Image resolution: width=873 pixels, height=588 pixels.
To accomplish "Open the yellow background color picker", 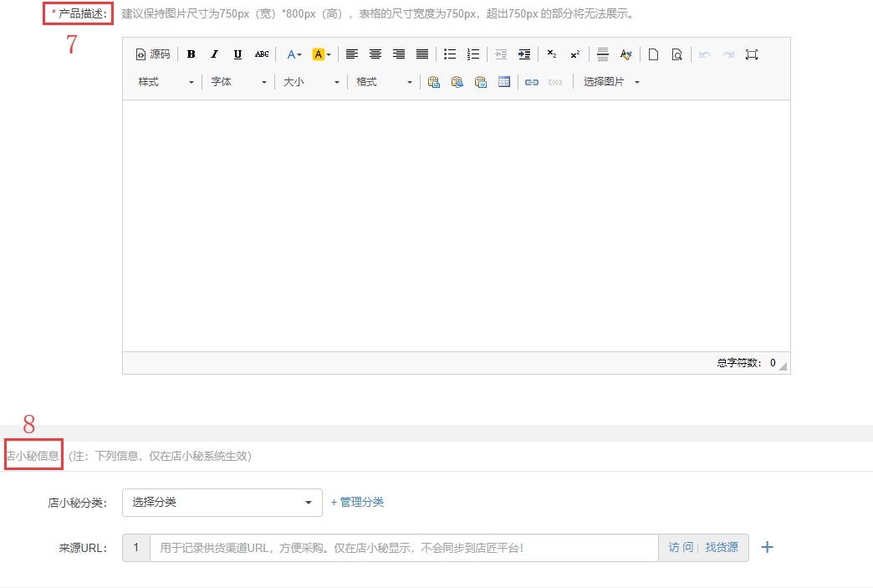I will (x=321, y=54).
